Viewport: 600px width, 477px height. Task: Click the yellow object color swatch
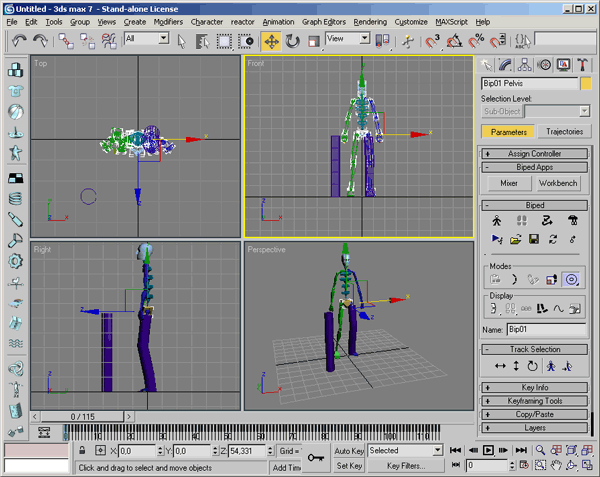click(585, 84)
